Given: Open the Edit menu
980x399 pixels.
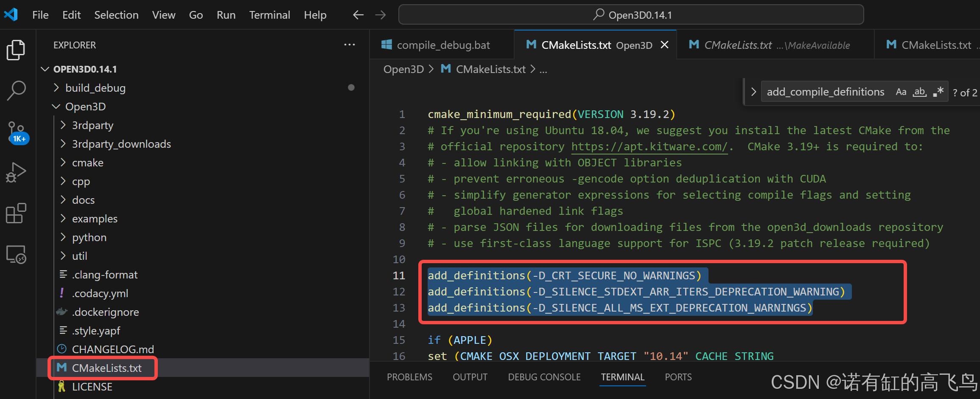Looking at the screenshot, I should 71,15.
